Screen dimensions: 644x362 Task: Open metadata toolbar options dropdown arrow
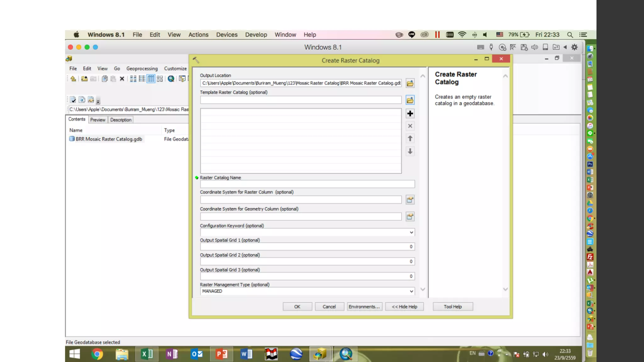click(98, 101)
